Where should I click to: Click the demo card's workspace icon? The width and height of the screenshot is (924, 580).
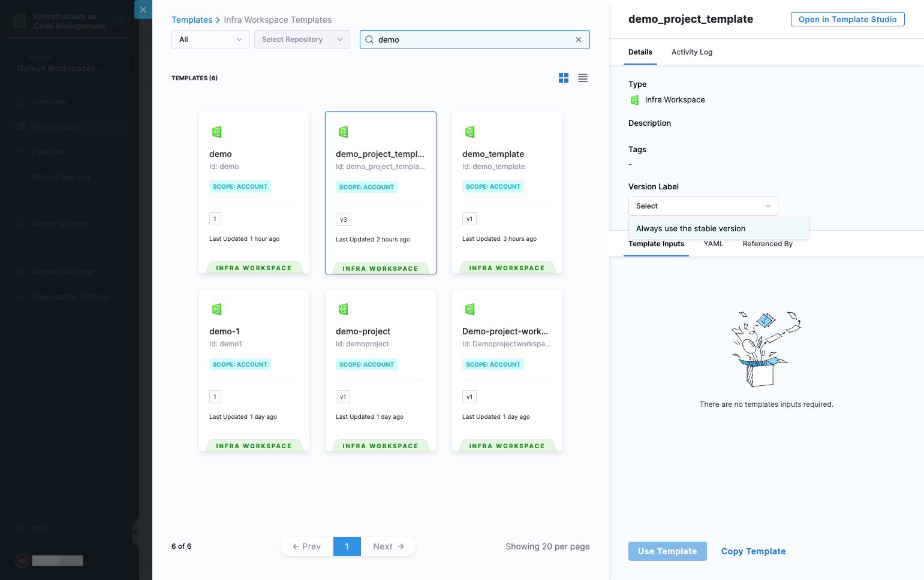217,132
